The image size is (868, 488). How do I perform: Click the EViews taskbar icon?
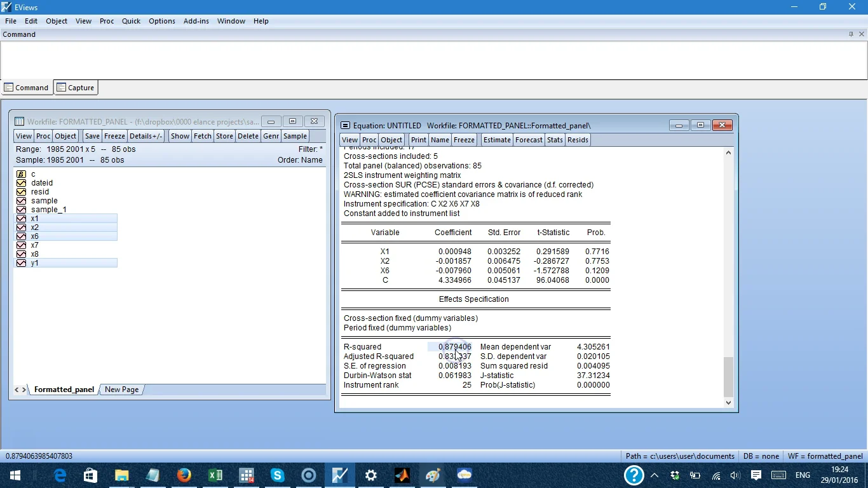coord(340,475)
